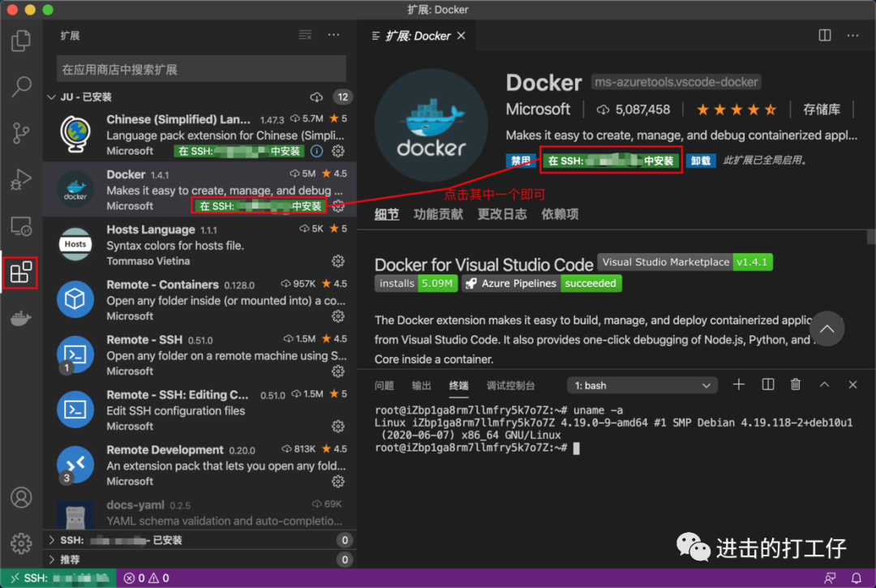Click the filter icon atop the Extensions panel
The height and width of the screenshot is (588, 876).
coord(305,35)
